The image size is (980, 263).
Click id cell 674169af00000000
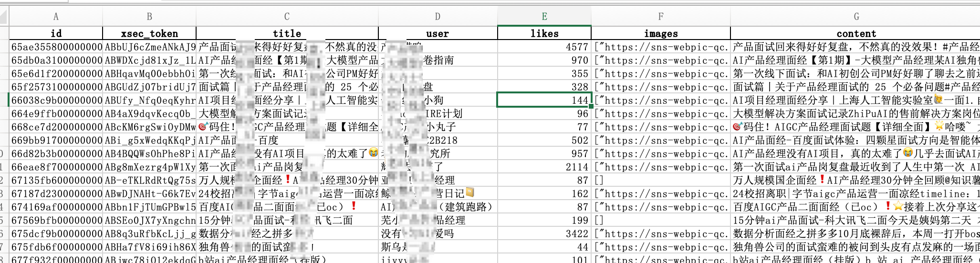coord(56,207)
